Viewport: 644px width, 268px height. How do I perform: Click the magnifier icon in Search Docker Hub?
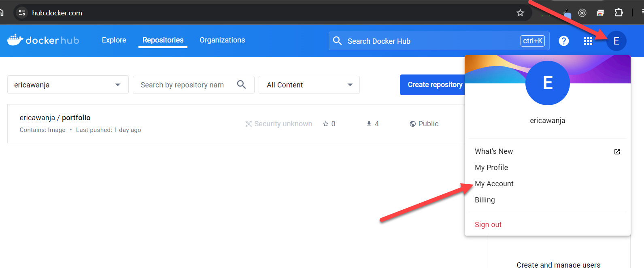point(337,40)
